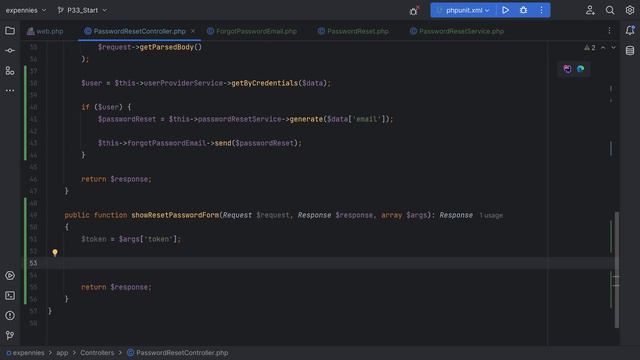
Task: Close PasswordResetController.php tab
Action: coord(193,31)
